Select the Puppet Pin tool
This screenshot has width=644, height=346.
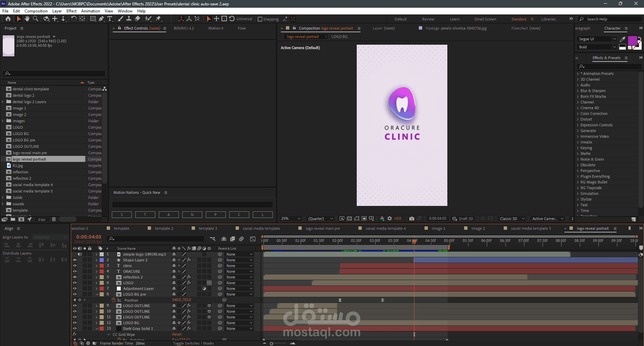pyautogui.click(x=158, y=19)
